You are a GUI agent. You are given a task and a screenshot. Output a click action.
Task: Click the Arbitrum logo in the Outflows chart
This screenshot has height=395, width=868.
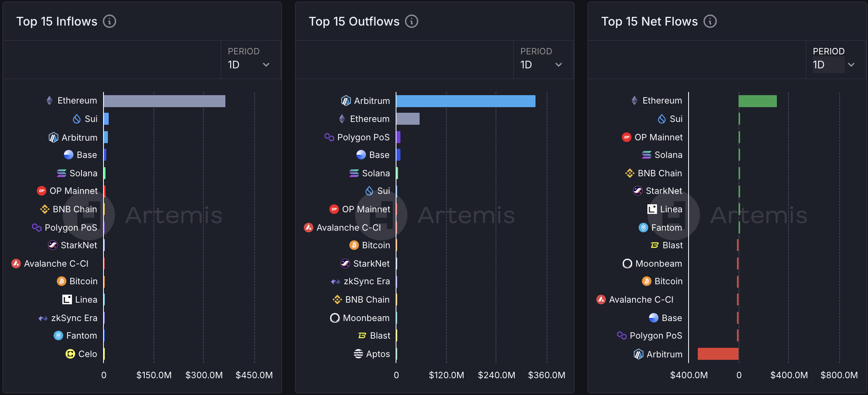tap(346, 101)
